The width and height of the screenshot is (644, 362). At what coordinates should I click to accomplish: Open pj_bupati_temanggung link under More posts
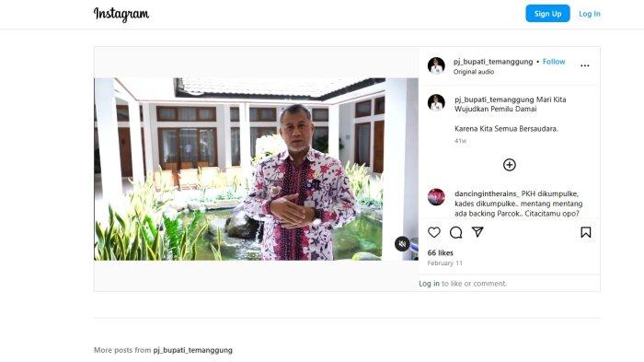click(192, 350)
